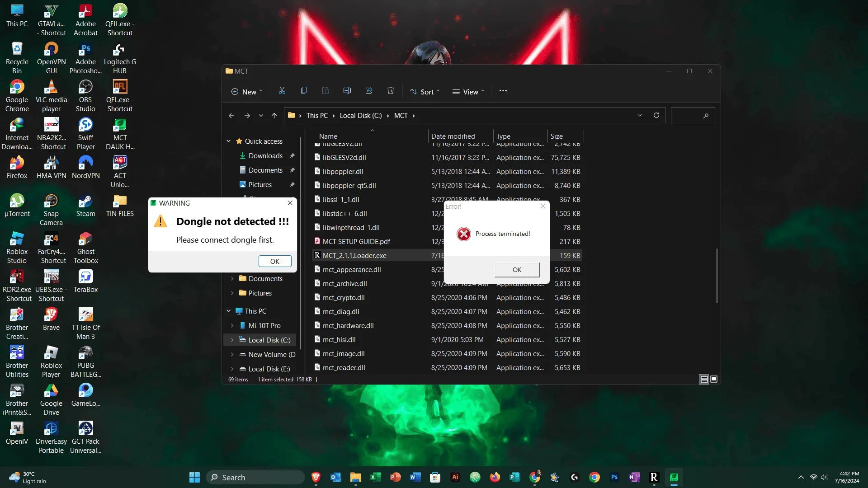Image resolution: width=868 pixels, height=488 pixels.
Task: Show hidden system tray icons
Action: 801,477
